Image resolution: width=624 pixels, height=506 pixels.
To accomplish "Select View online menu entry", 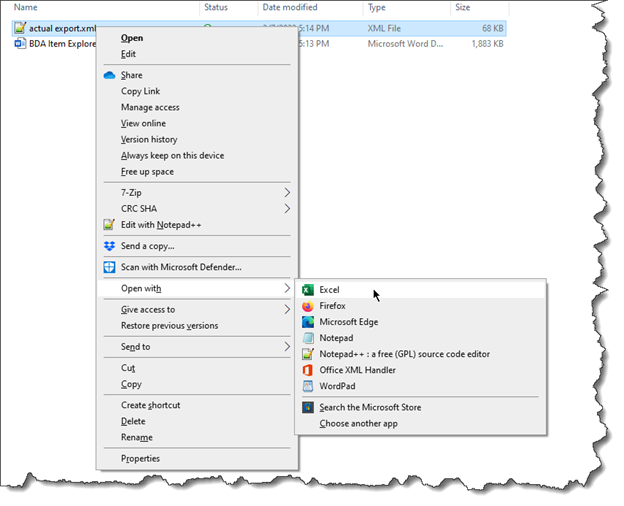I will 197,123.
